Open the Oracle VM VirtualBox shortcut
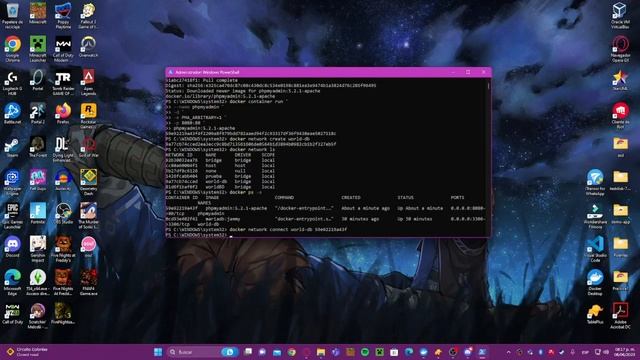The height and width of the screenshot is (360, 640). tap(620, 16)
